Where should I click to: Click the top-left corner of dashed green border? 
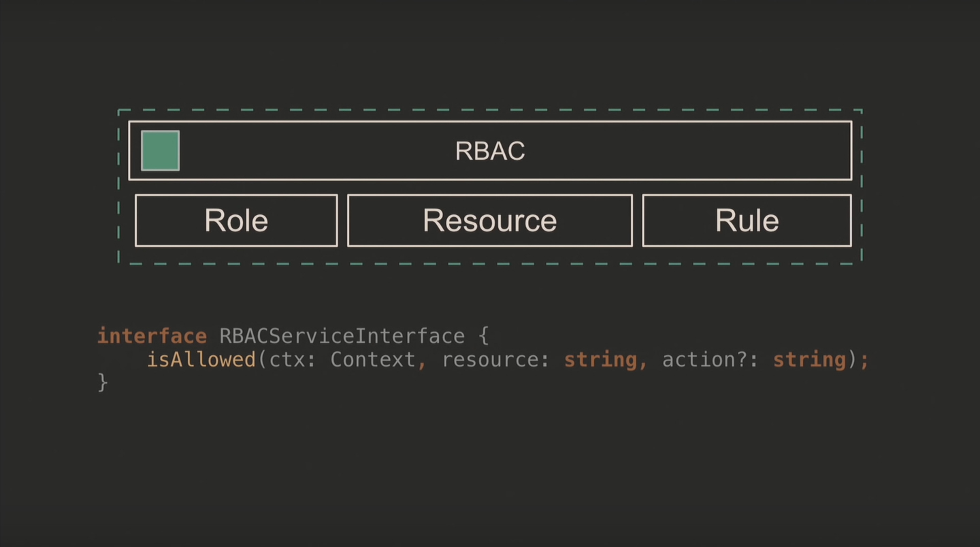119,110
